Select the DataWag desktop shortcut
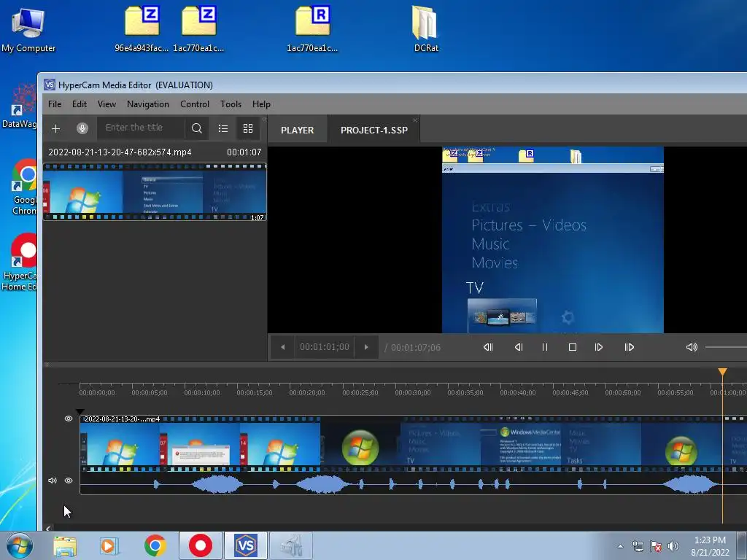 [19, 106]
